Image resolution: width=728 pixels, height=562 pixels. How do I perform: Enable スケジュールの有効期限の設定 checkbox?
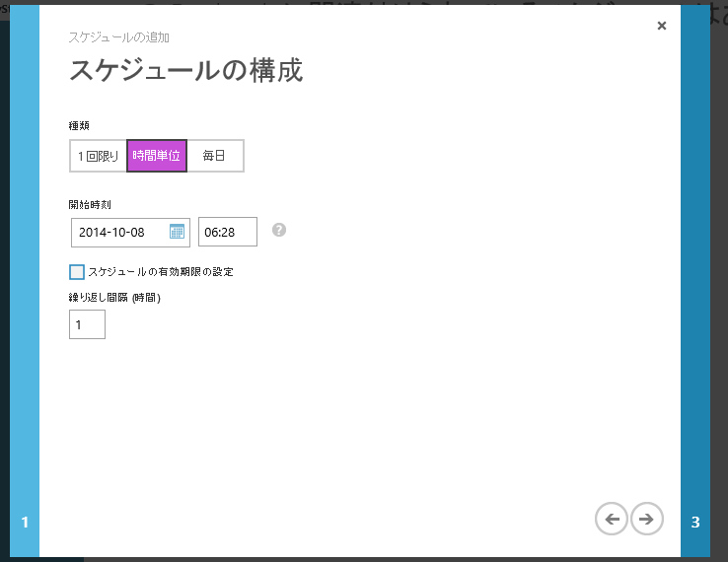point(77,272)
